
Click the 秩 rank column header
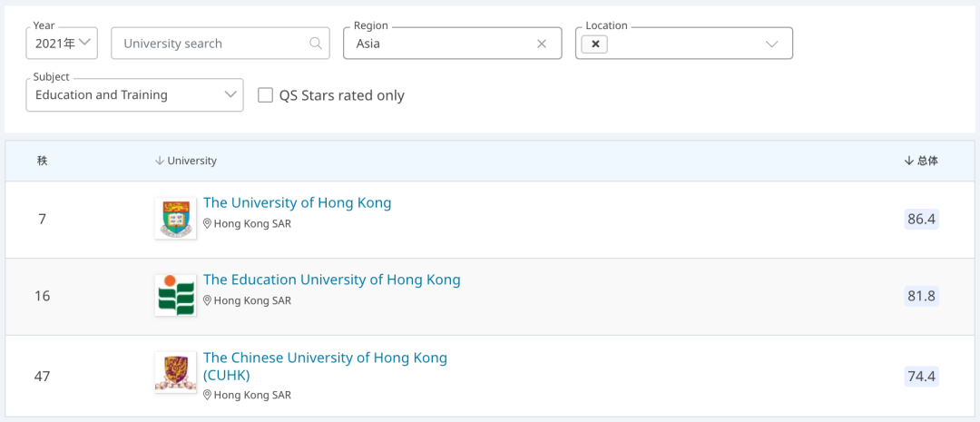coord(42,161)
